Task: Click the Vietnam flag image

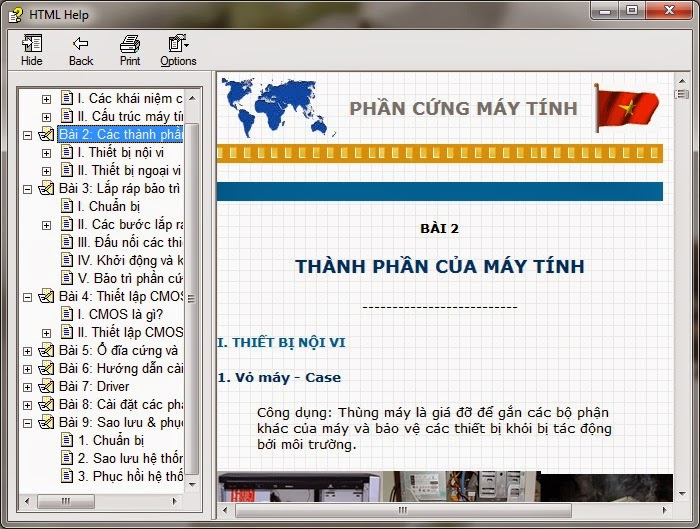Action: coord(627,108)
